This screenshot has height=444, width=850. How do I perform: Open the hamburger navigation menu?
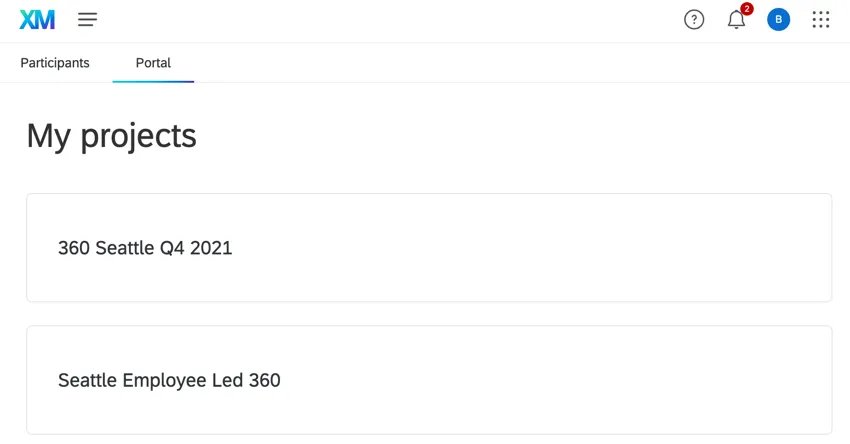(87, 19)
